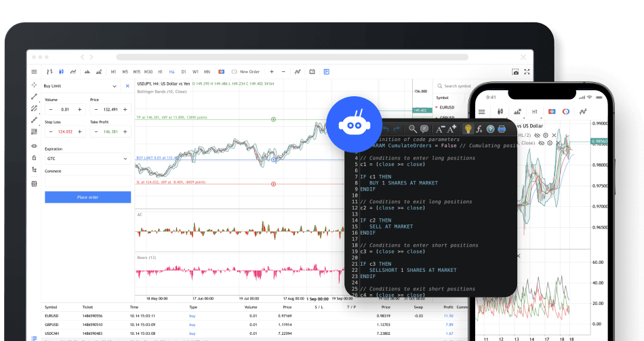Select M1 timeframe

113,72
